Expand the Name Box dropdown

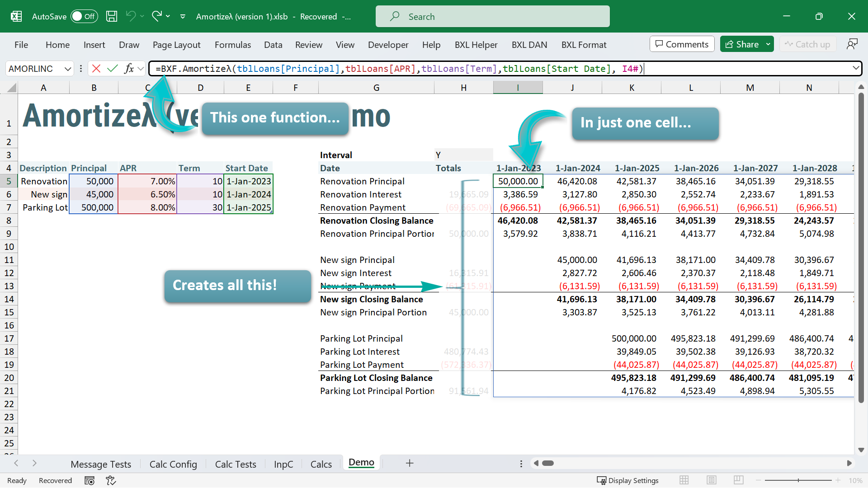point(68,69)
